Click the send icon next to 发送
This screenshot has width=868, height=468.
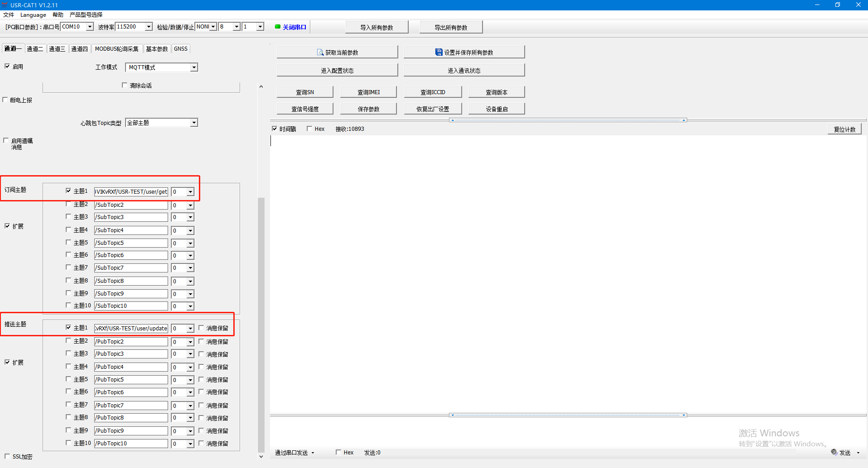click(834, 452)
